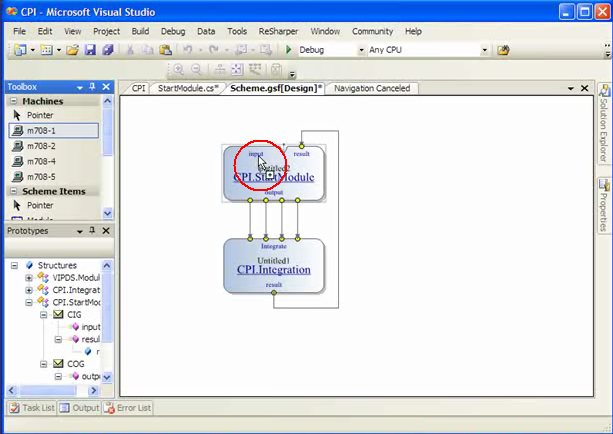Screen dimensions: 613x434
Task: Click Prototypes vertical scrollbar up arrow
Action: (107, 265)
